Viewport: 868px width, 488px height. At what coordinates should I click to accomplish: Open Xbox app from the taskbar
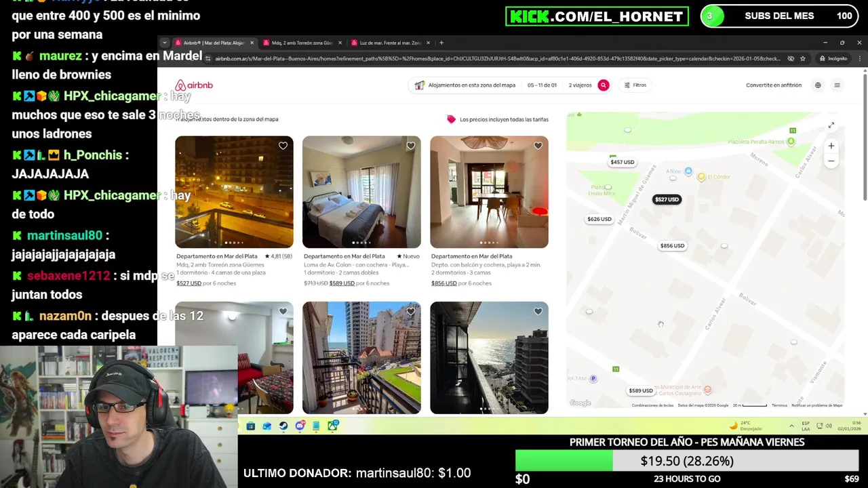pos(332,426)
